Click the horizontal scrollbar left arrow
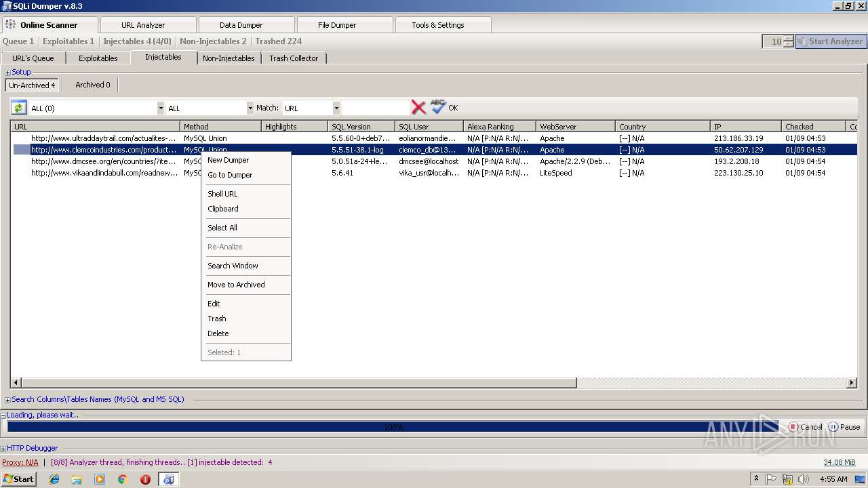Image resolution: width=868 pixels, height=488 pixels. coord(16,383)
